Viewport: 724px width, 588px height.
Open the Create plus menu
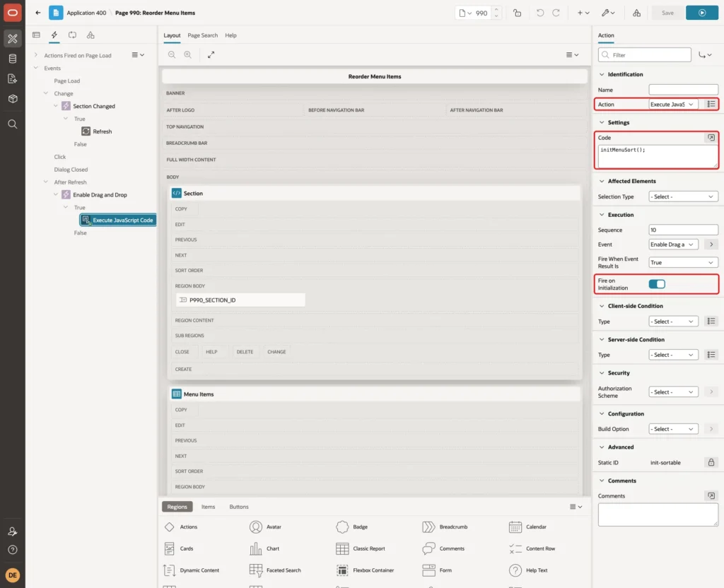click(583, 13)
